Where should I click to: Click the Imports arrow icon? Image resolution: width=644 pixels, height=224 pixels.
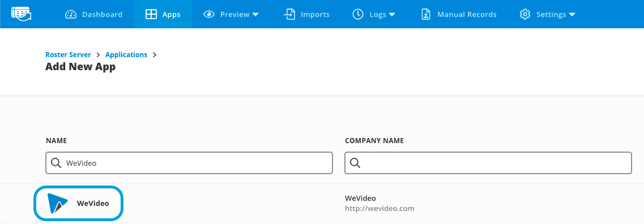click(x=289, y=14)
